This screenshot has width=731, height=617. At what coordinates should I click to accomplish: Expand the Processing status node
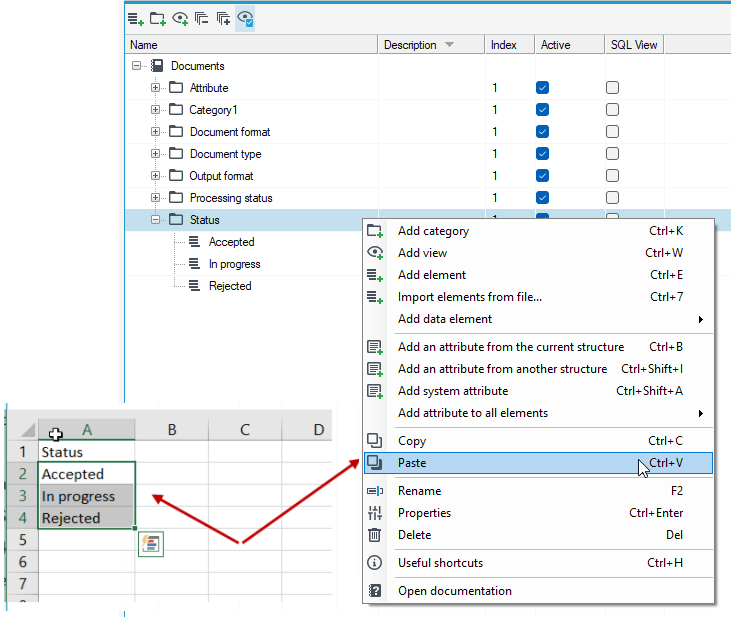tap(155, 197)
